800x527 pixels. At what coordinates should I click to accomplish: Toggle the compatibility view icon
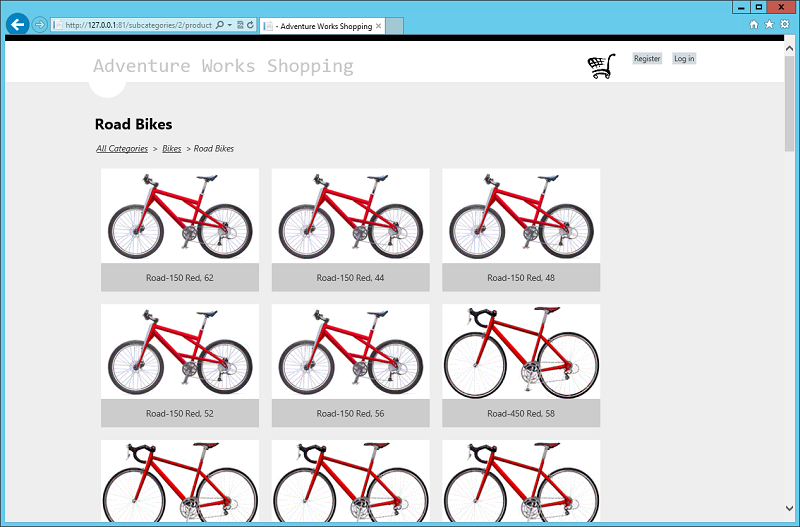[240, 24]
